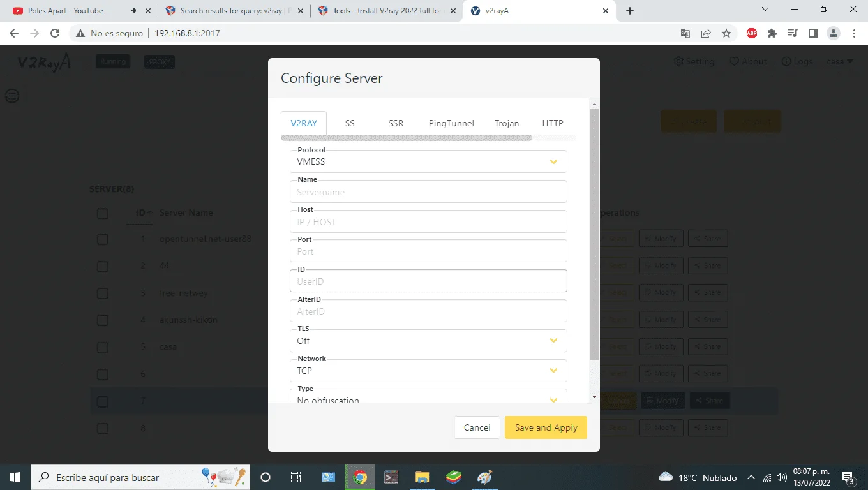Modify the opentunnel.net-user88 server

click(661, 239)
